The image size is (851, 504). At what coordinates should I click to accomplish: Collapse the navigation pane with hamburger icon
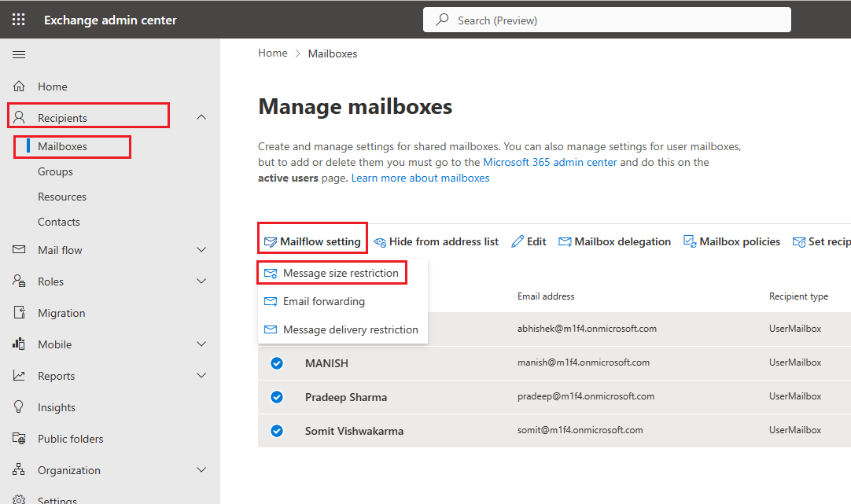[19, 54]
